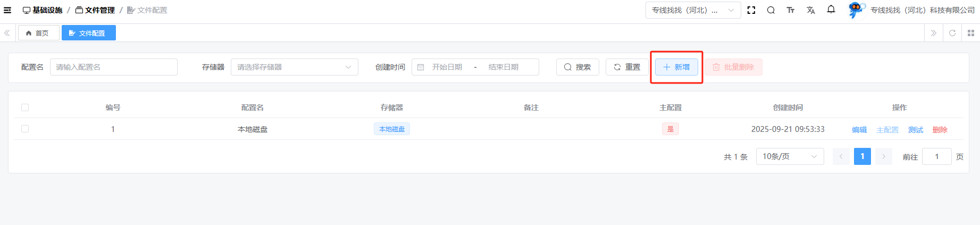The image size is (980, 225).
Task: Open the language translation icon
Action: tap(810, 10)
